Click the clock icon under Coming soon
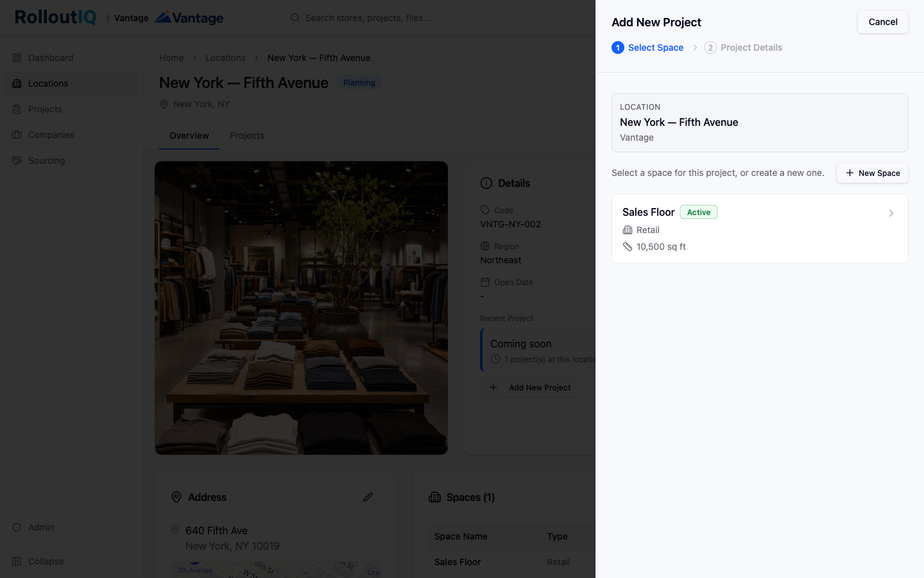924x578 pixels. 495,359
